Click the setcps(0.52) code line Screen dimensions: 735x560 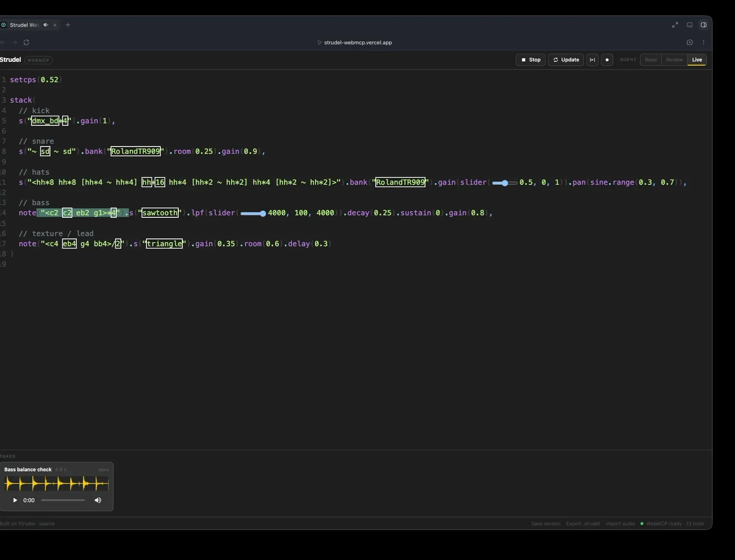coord(36,80)
